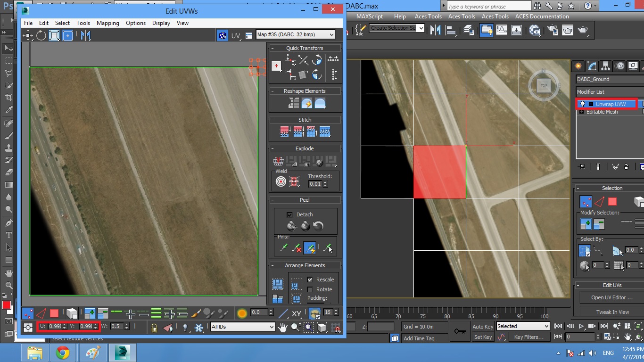The width and height of the screenshot is (644, 362).
Task: Enable the Rotate checkbox in Arrange Elements
Action: pos(310,289)
